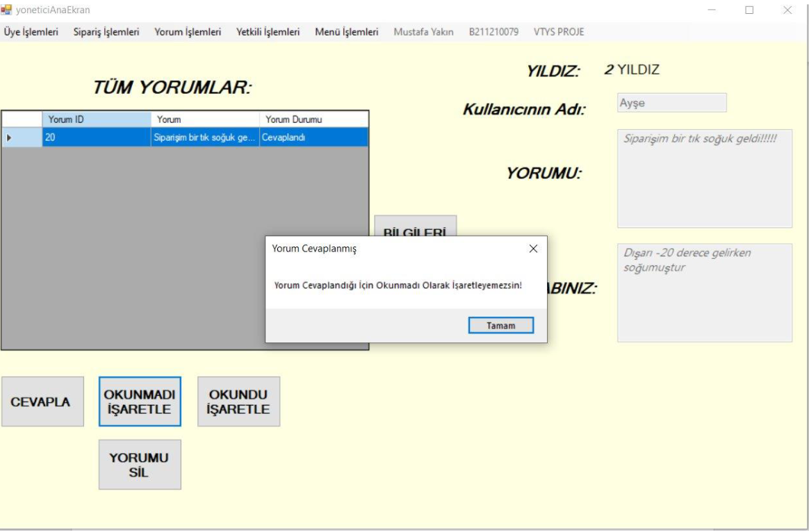Click the YORUMU text box

pyautogui.click(x=704, y=178)
